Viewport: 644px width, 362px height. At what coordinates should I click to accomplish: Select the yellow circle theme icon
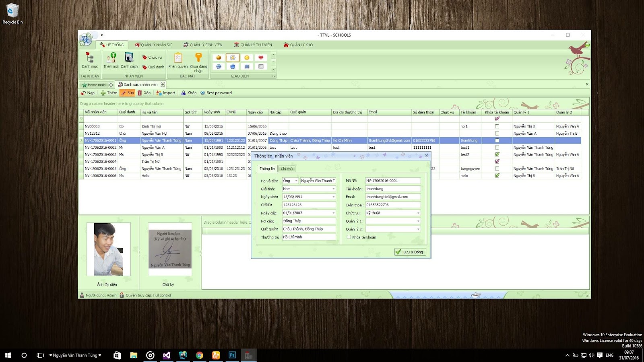[247, 58]
